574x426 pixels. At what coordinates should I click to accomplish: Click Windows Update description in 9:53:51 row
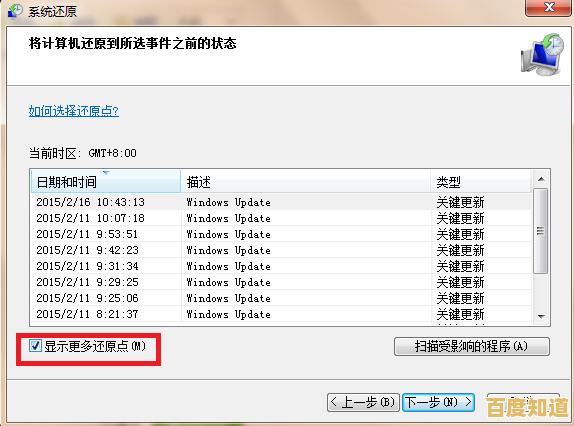pos(228,234)
